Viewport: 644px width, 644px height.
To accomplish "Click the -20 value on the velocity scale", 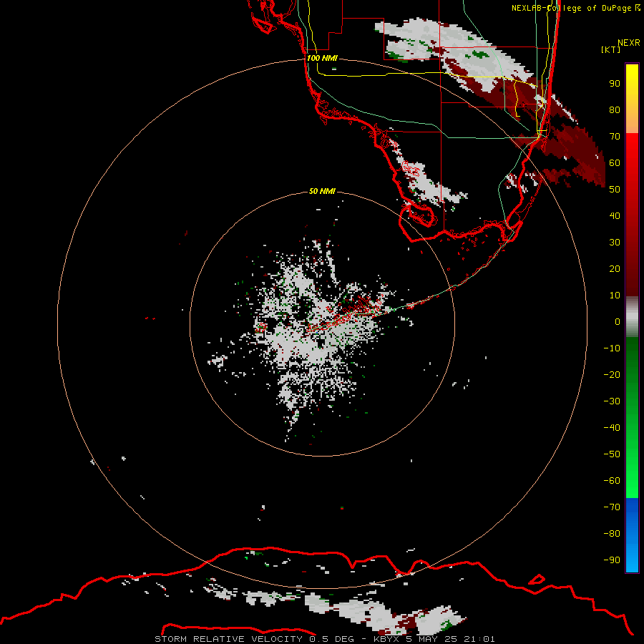I will [x=612, y=374].
